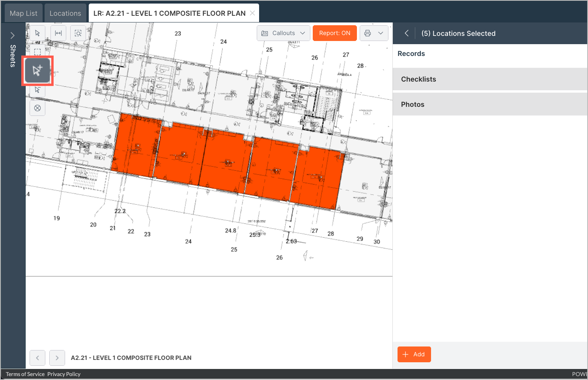Viewport: 588px width, 380px height.
Task: Select the remove-from-selection cursor tool
Action: click(x=37, y=90)
